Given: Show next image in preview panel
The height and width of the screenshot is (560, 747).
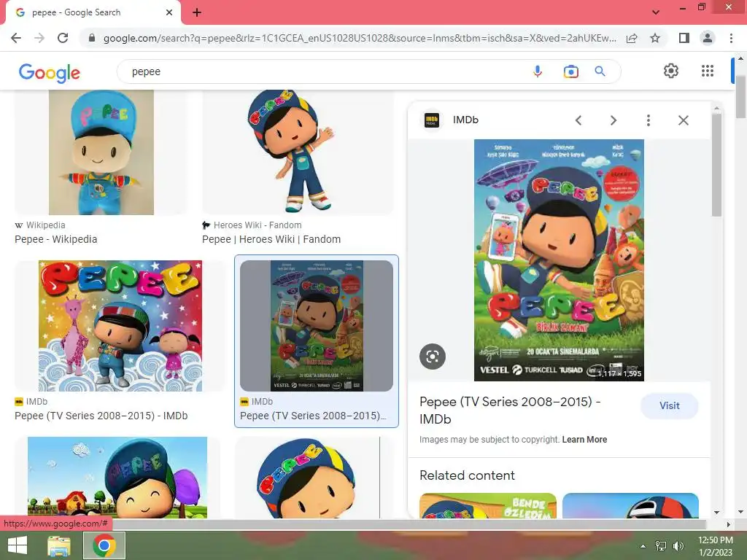Looking at the screenshot, I should pyautogui.click(x=613, y=120).
